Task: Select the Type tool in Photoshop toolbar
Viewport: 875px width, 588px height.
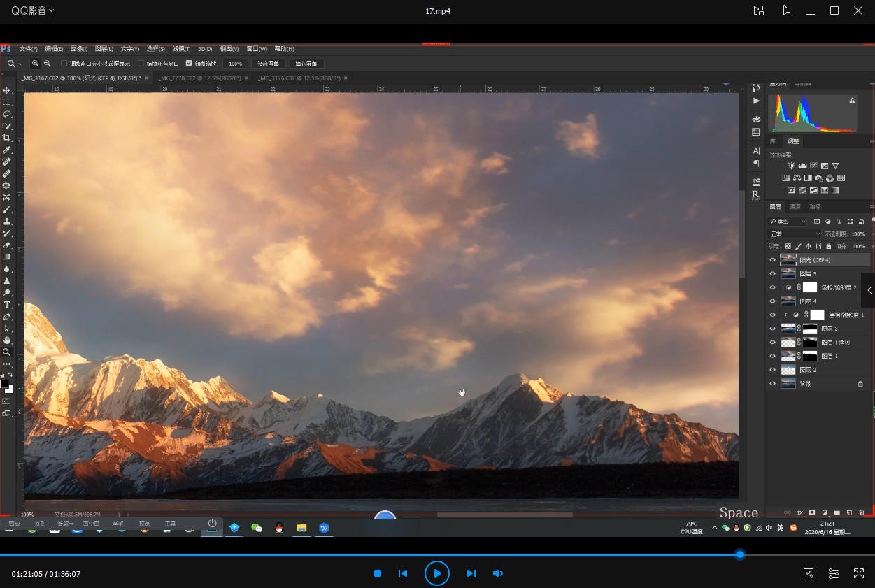Action: click(x=7, y=305)
